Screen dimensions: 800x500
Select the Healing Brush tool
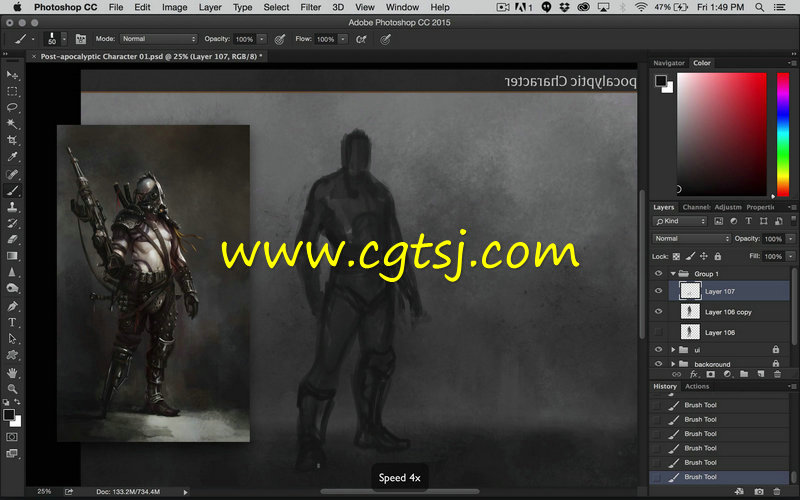coord(12,174)
